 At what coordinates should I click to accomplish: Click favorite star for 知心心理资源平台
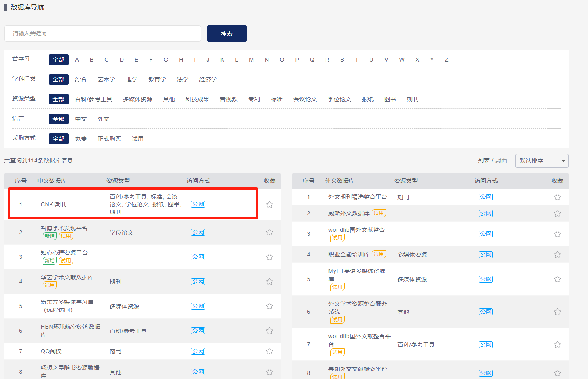(x=270, y=257)
